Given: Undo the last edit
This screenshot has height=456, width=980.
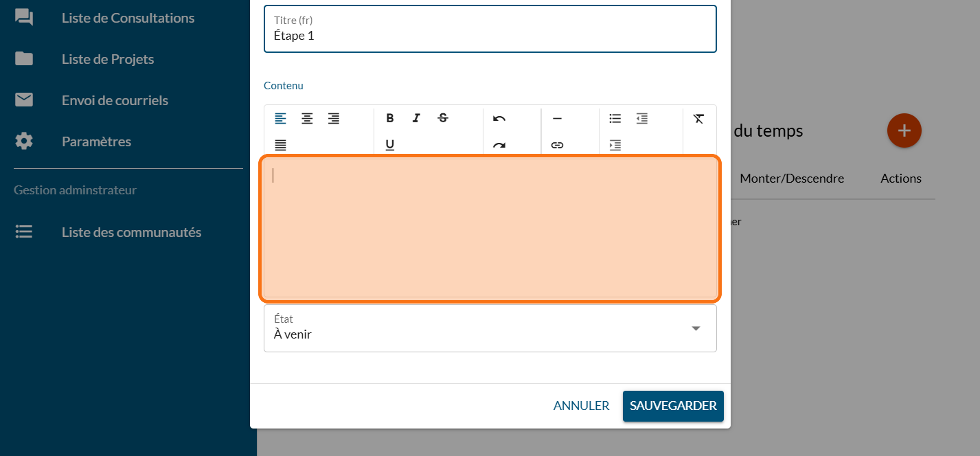Looking at the screenshot, I should pyautogui.click(x=499, y=118).
